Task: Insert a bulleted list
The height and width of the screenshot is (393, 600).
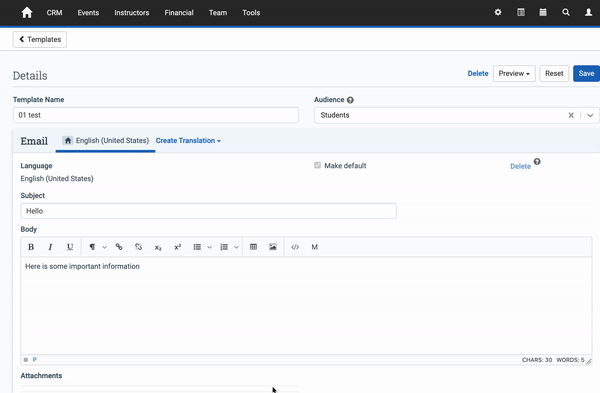Action: click(197, 247)
